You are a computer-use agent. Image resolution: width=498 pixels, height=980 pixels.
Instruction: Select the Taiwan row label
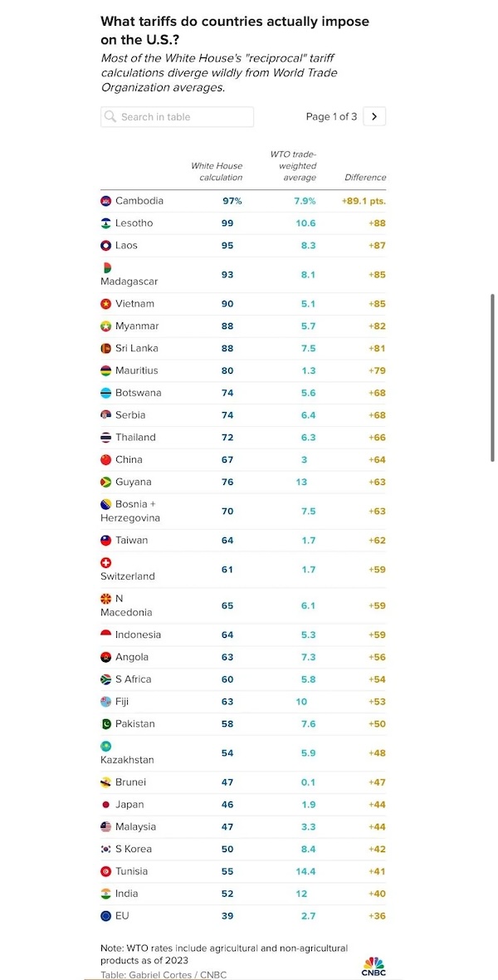click(x=131, y=541)
